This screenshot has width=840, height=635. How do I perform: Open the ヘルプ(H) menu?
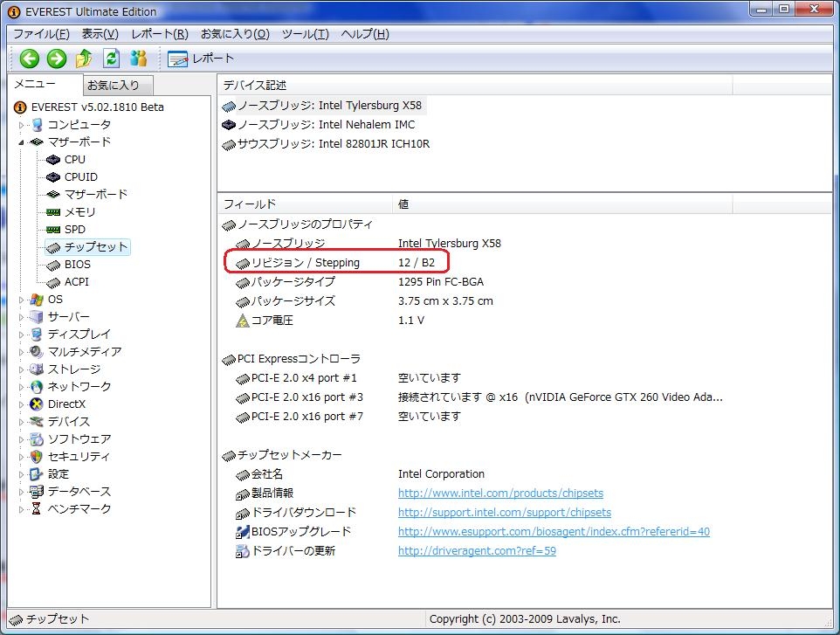click(x=365, y=34)
